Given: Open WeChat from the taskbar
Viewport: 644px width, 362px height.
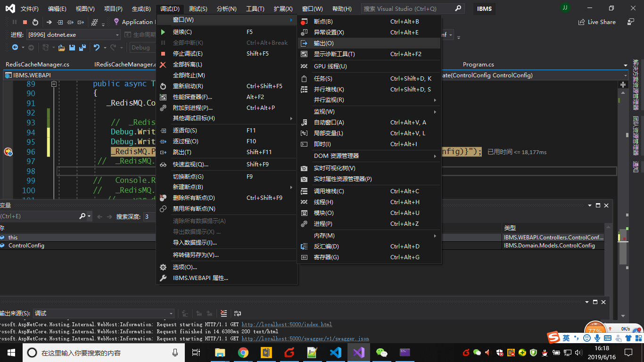Looking at the screenshot, I should pos(382,353).
